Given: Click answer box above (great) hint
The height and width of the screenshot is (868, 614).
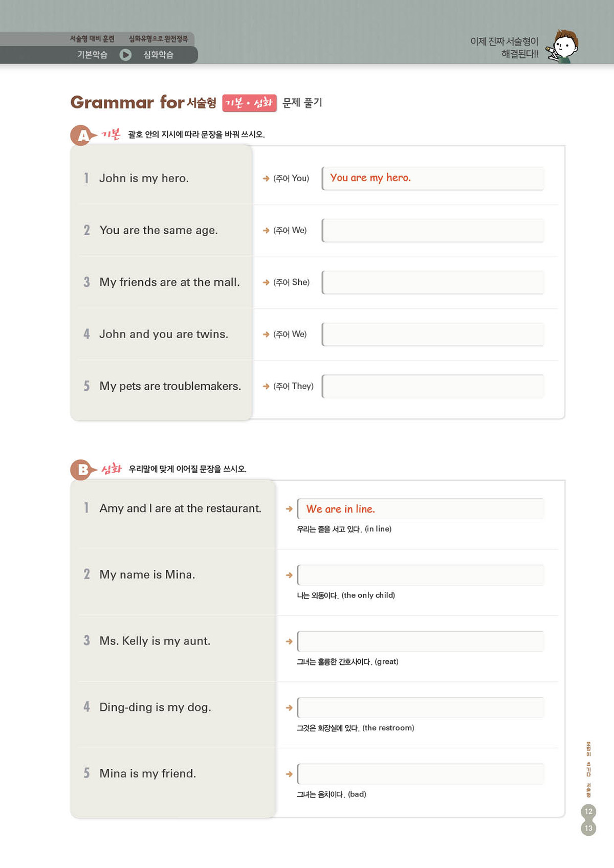Looking at the screenshot, I should point(421,641).
